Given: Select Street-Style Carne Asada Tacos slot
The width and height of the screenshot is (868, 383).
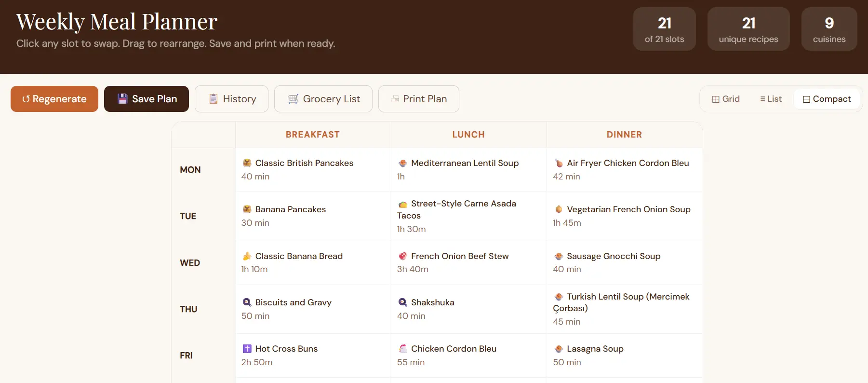Looking at the screenshot, I should tap(468, 216).
